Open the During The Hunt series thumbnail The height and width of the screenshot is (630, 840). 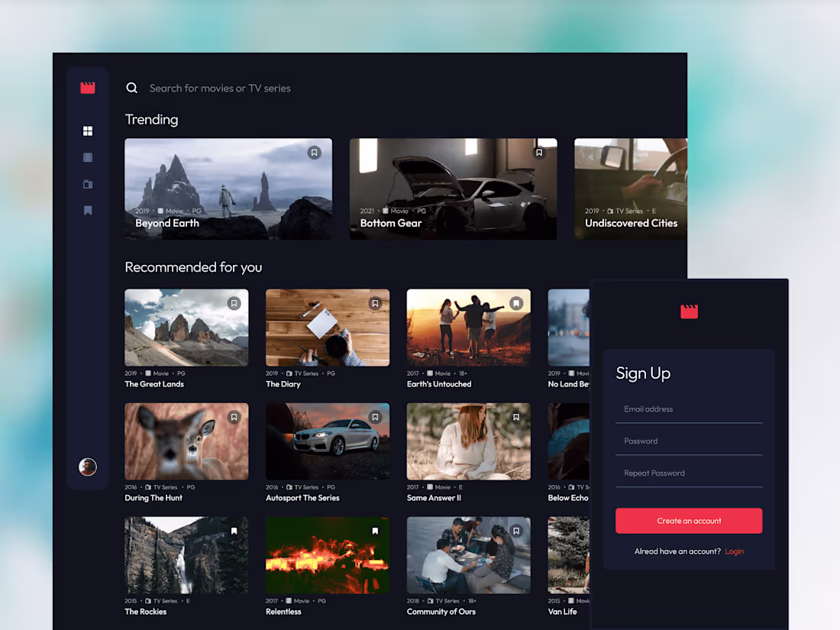pos(186,441)
